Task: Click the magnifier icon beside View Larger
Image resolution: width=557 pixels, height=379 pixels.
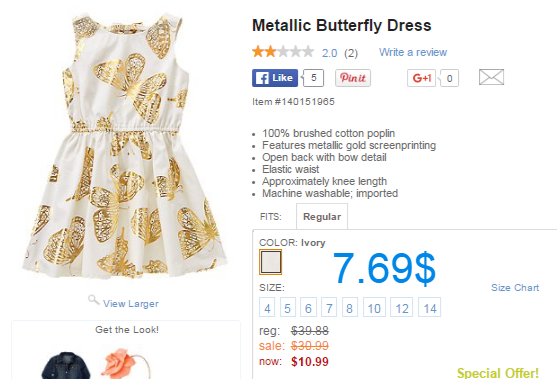Action: pyautogui.click(x=93, y=300)
